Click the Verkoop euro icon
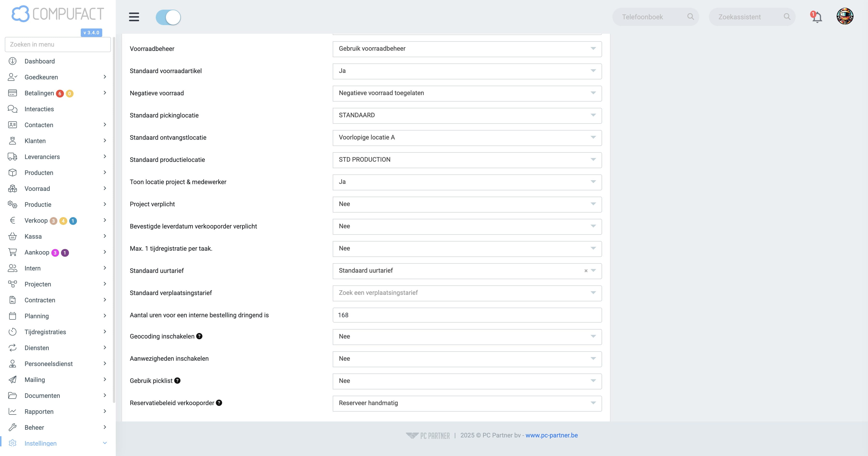Screen dimensions: 868x456 (x=13, y=221)
